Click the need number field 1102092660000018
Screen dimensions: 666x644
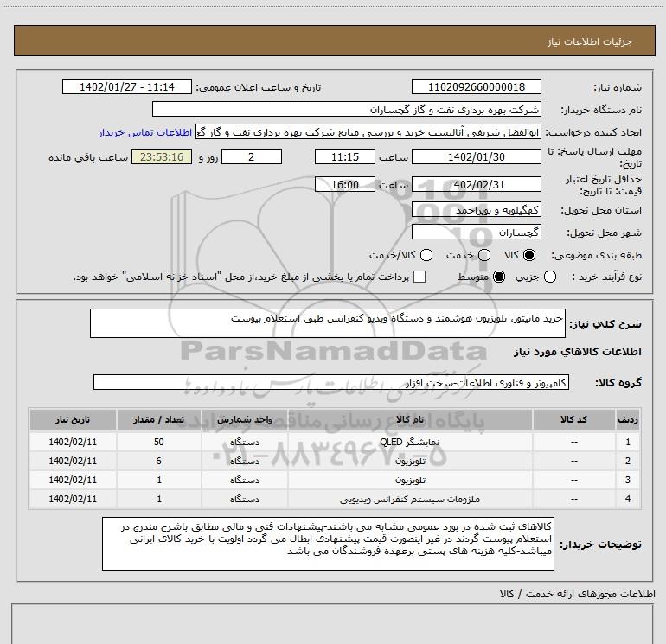pos(476,86)
